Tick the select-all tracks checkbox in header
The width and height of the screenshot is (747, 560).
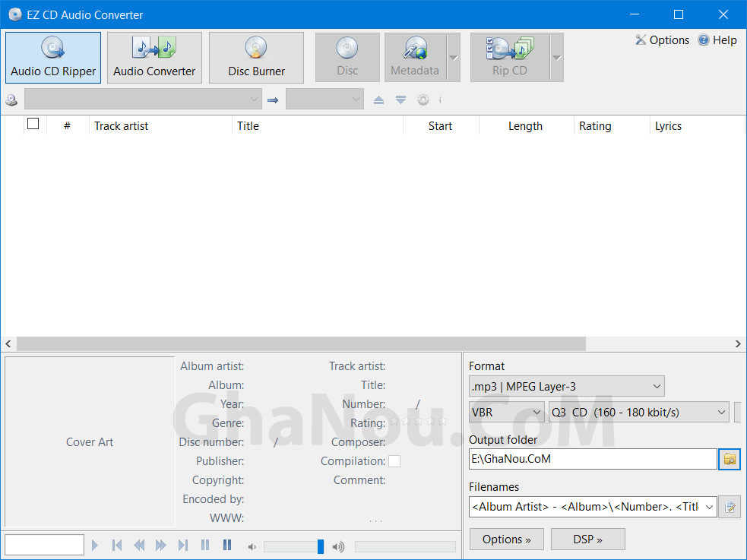coord(33,124)
